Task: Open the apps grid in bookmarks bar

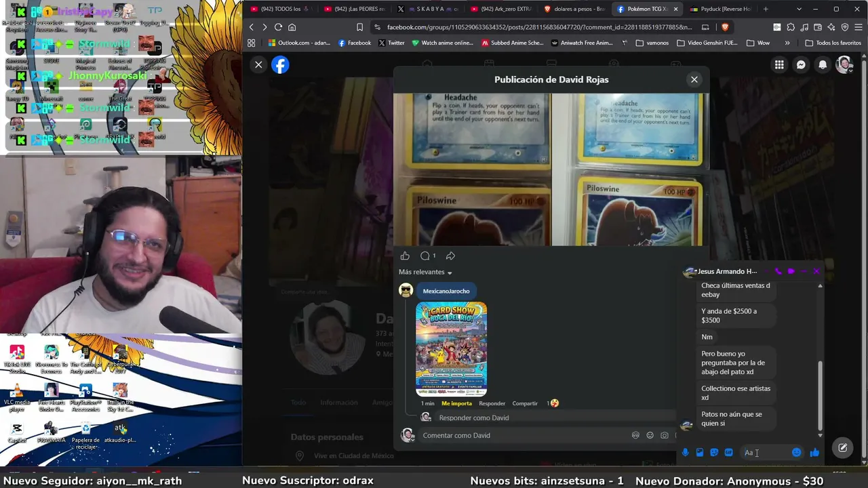Action: point(251,43)
